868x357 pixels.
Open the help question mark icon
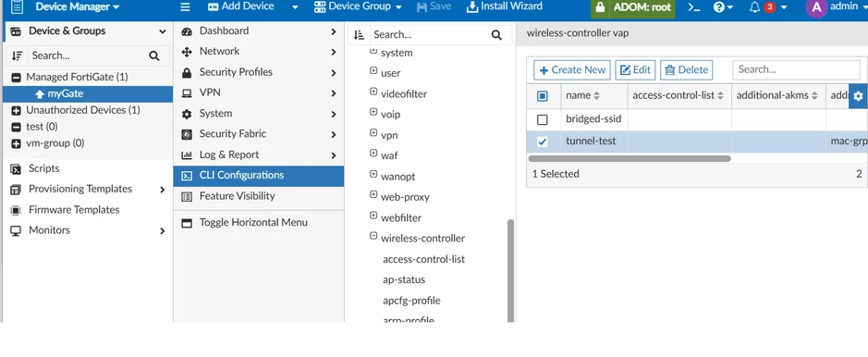(x=719, y=7)
